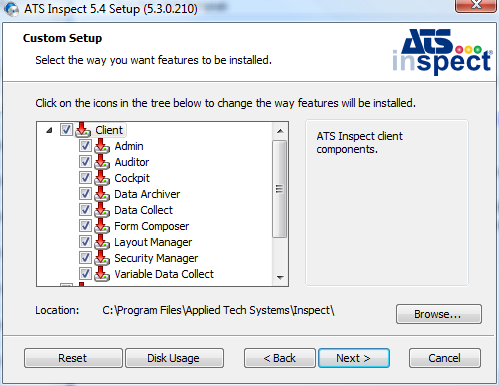This screenshot has height=386, width=499.
Task: Select the Cockpit tree item label
Action: click(132, 178)
